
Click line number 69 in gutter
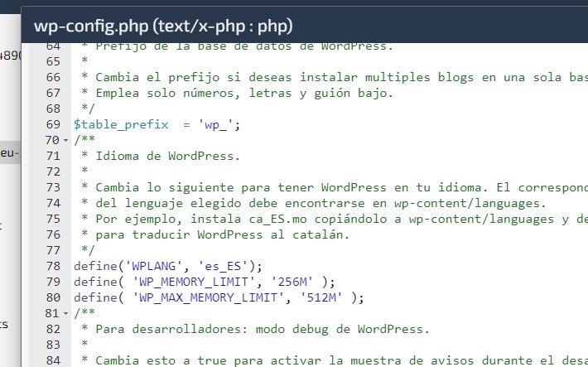(x=53, y=124)
